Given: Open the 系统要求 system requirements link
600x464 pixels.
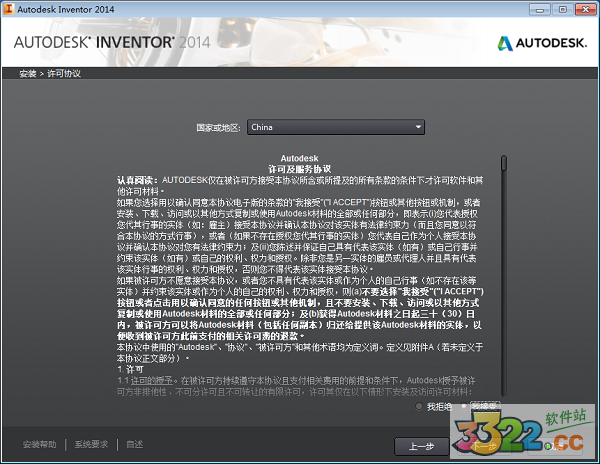Looking at the screenshot, I should tap(91, 444).
